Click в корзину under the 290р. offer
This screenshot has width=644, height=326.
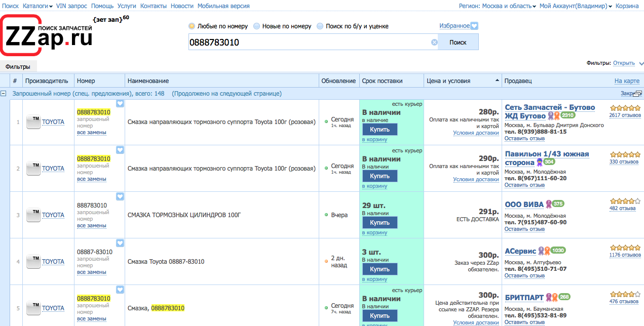374,186
